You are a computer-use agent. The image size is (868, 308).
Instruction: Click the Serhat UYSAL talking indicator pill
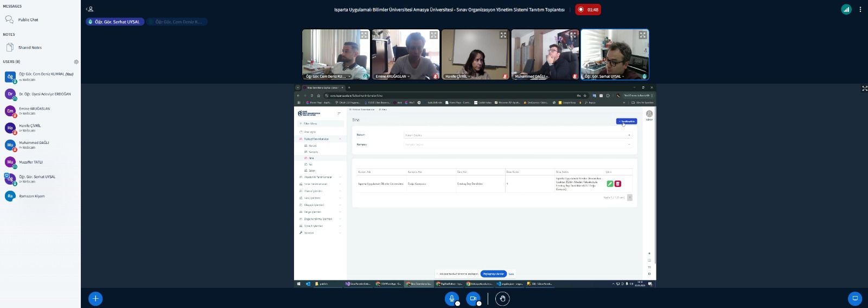coord(115,22)
